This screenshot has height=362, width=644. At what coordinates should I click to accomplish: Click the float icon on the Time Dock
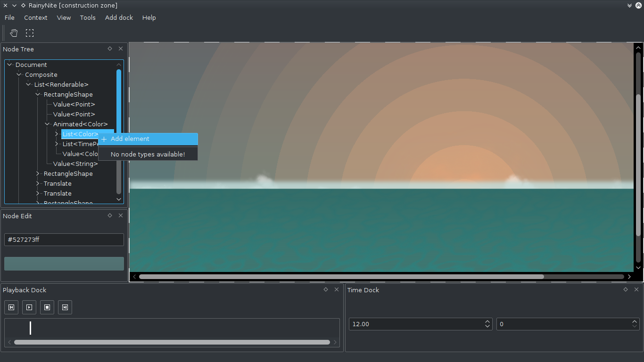[x=625, y=289]
